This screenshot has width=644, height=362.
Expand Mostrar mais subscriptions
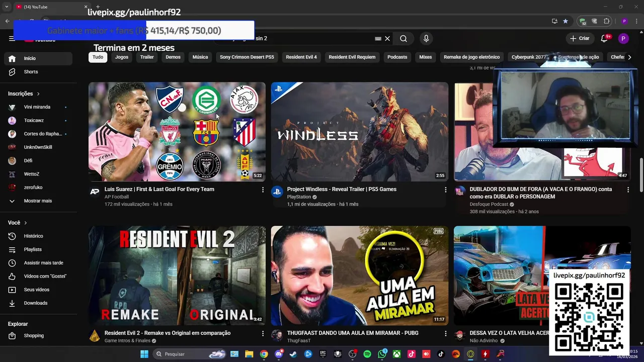pos(38,201)
